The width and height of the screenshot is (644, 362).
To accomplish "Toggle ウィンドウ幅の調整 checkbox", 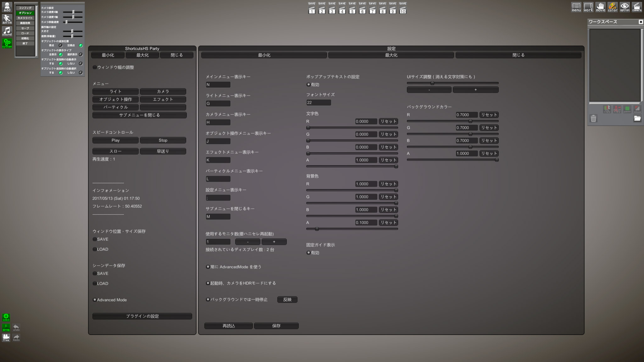I will point(95,67).
